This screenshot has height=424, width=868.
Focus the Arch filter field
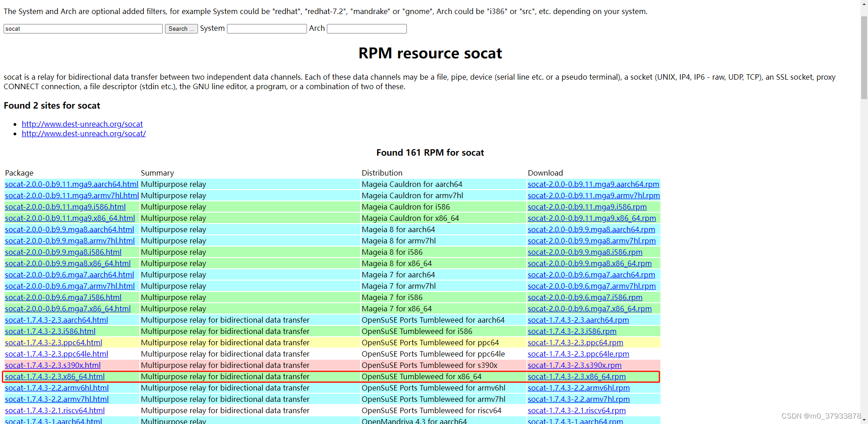click(367, 29)
